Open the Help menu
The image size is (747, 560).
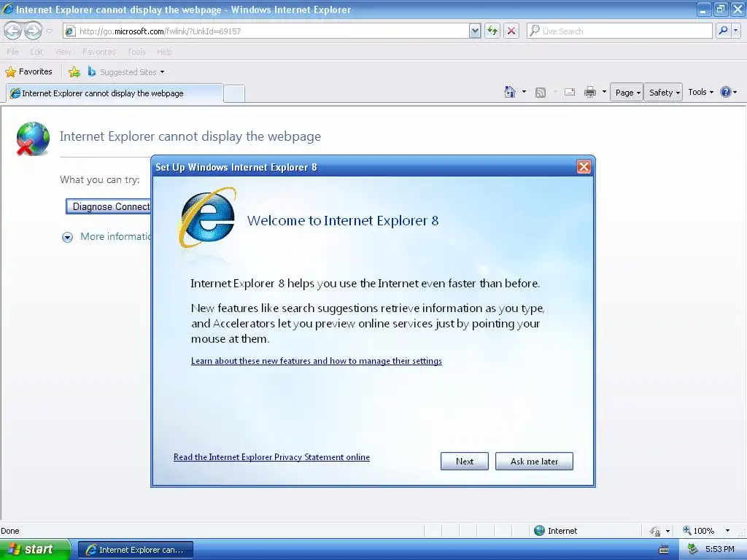(x=164, y=52)
